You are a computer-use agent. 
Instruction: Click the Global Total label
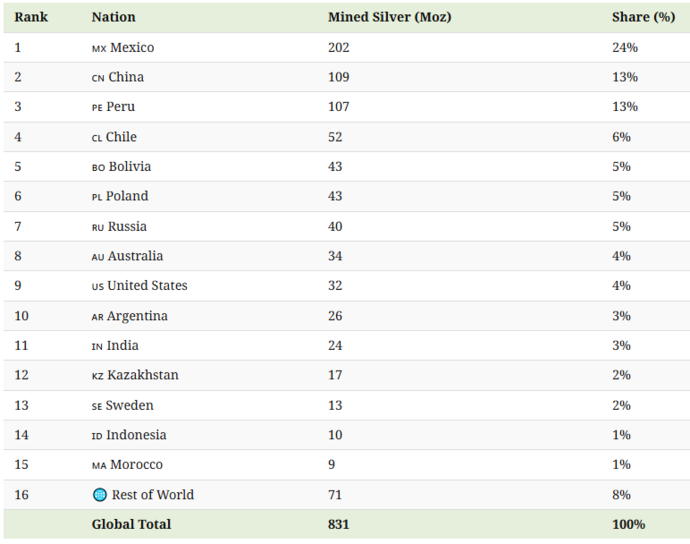[x=131, y=524]
